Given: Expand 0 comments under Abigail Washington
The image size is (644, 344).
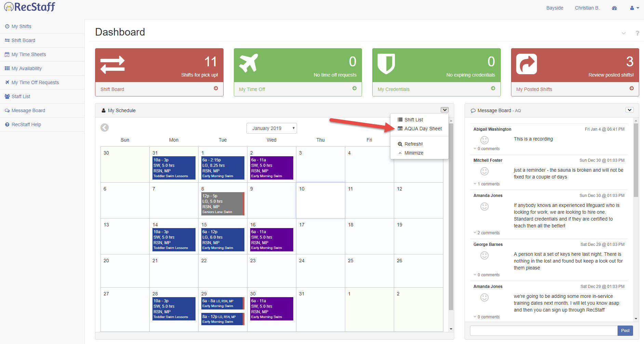Looking at the screenshot, I should [486, 149].
